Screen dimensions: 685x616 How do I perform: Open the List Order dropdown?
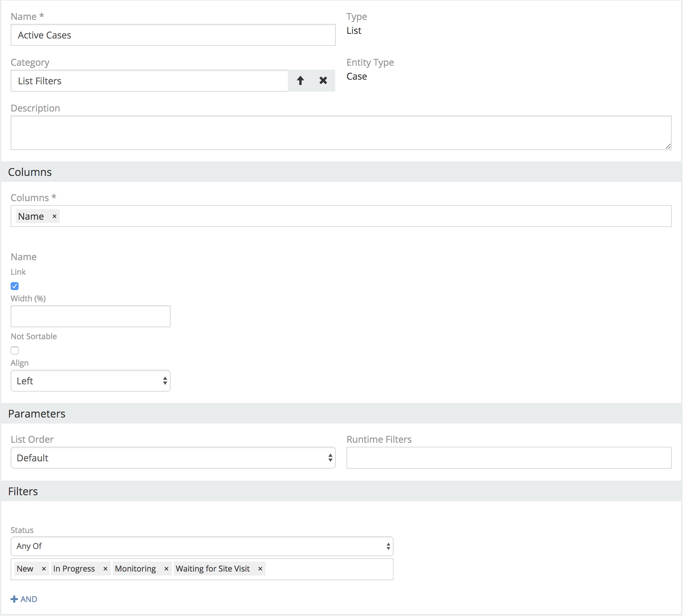173,458
